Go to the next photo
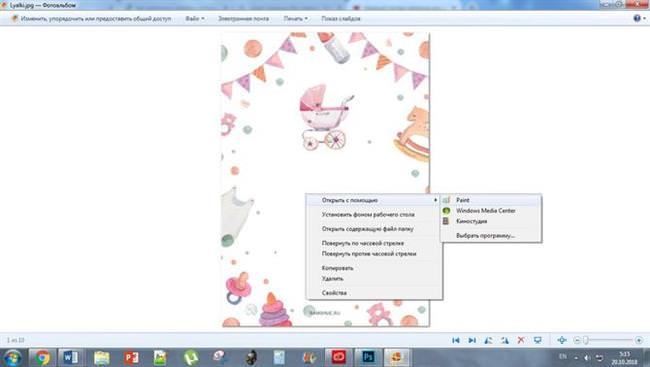650x367 pixels. point(472,340)
